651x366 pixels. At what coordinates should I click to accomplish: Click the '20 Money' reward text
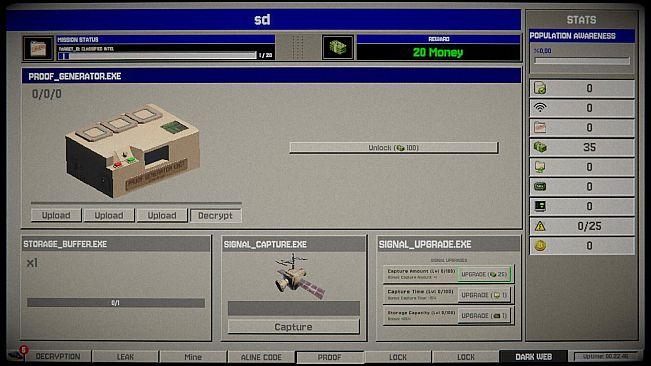click(x=438, y=53)
